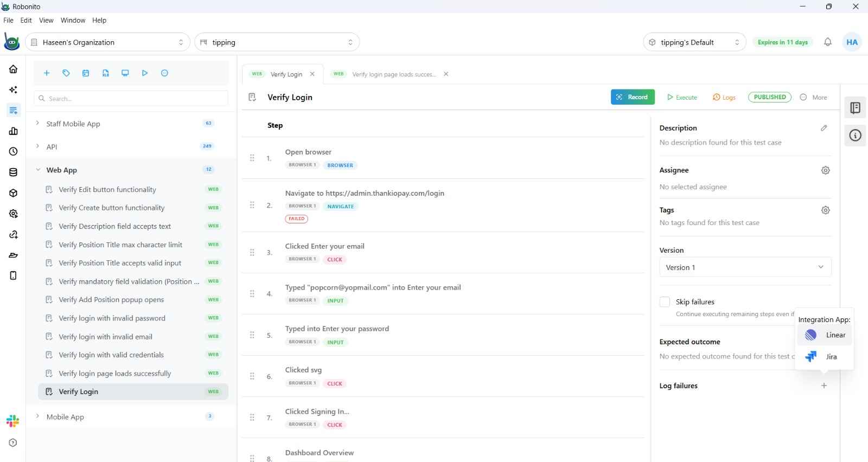Screen dimensions: 868x462
Task: Open the Home icon in left sidebar
Action: 13,69
